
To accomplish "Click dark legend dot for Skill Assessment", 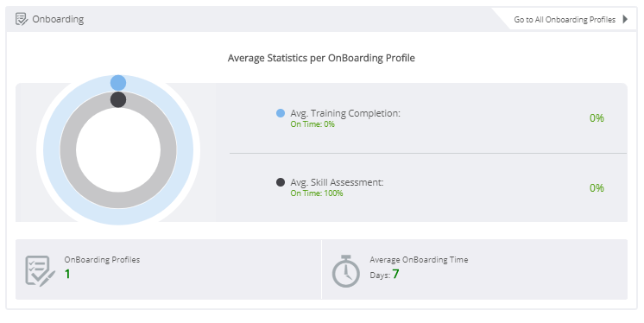I will point(281,182).
